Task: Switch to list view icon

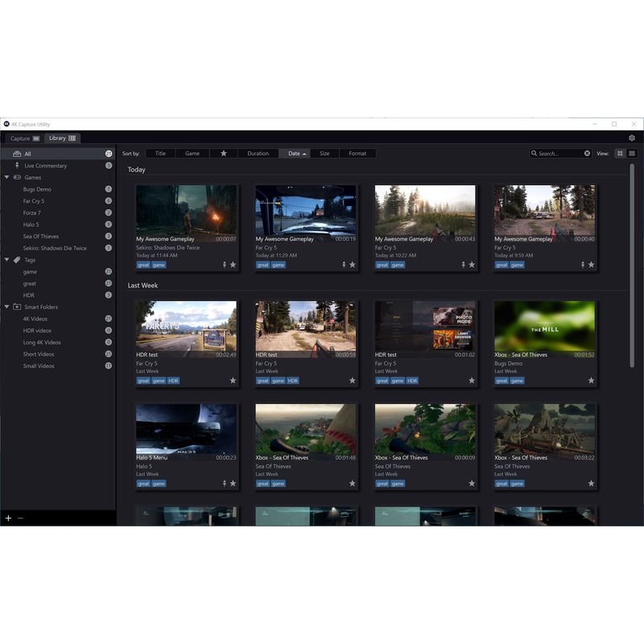Action: (x=632, y=153)
